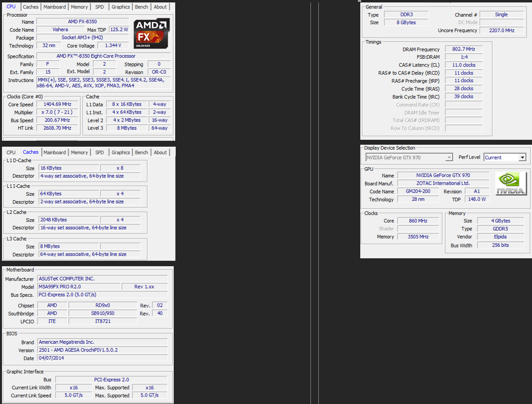Click GPU memory Vendor Elpida

500,237
